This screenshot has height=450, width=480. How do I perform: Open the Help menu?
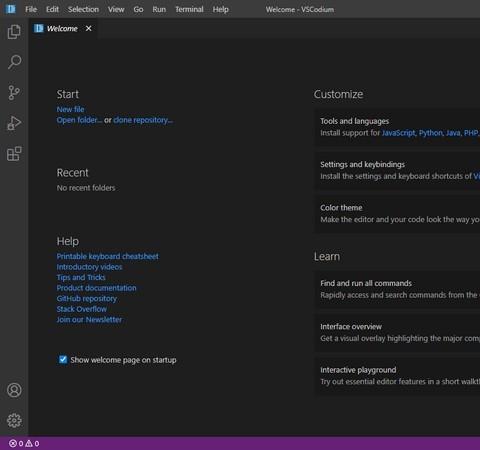point(221,9)
